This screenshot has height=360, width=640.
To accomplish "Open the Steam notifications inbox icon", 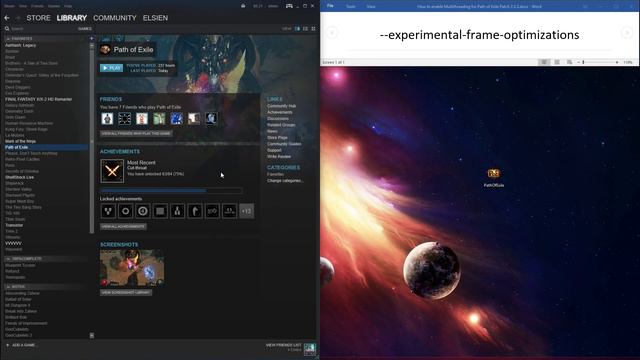I will pyautogui.click(x=243, y=6).
